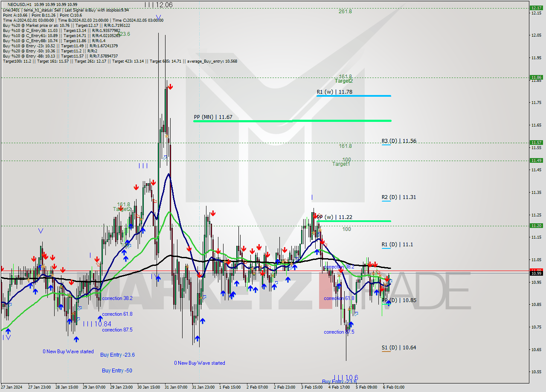Click the current price 10.99 tag on axis
Screen dimensions: 546x392
pyautogui.click(x=536, y=273)
